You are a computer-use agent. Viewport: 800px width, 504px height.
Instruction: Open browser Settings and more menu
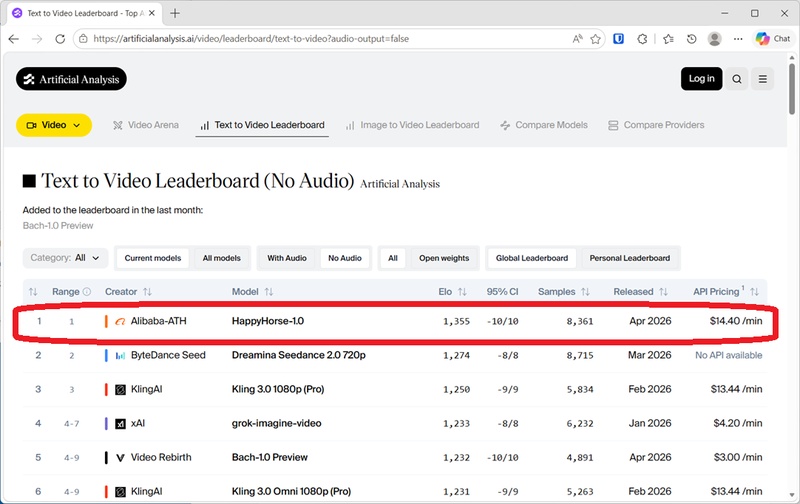(x=738, y=39)
